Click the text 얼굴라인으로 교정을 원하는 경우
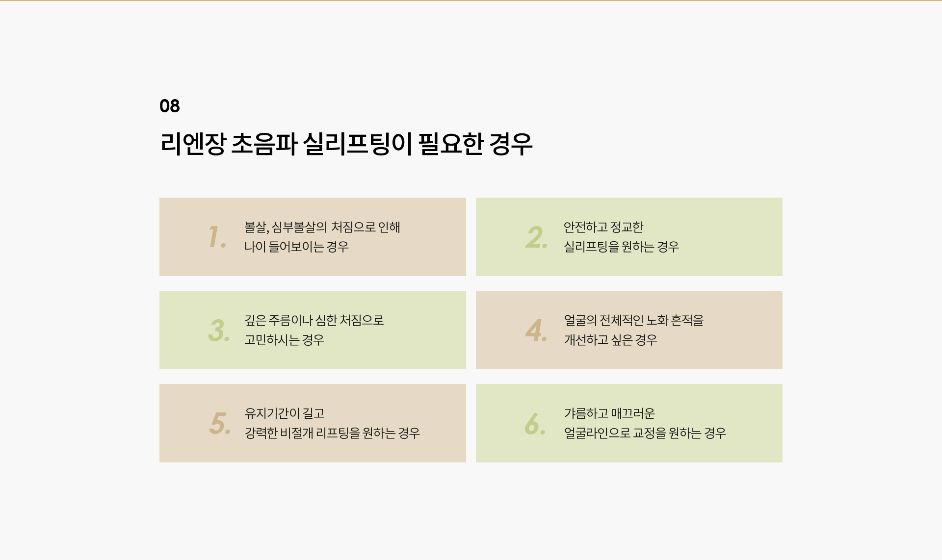Viewport: 942px width, 560px height. point(645,433)
